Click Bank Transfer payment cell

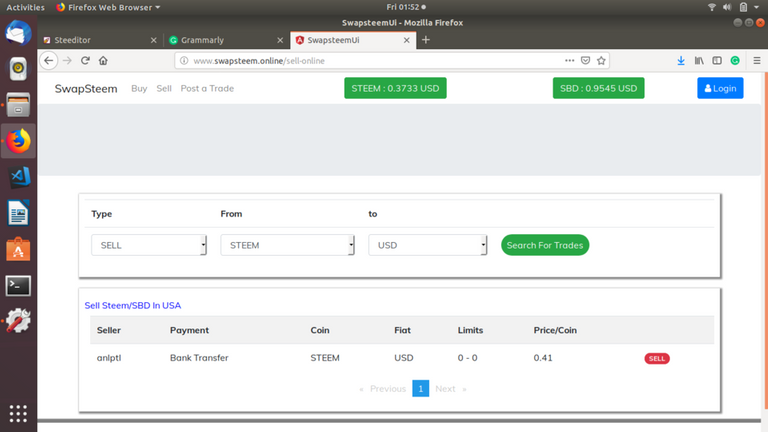coord(199,358)
